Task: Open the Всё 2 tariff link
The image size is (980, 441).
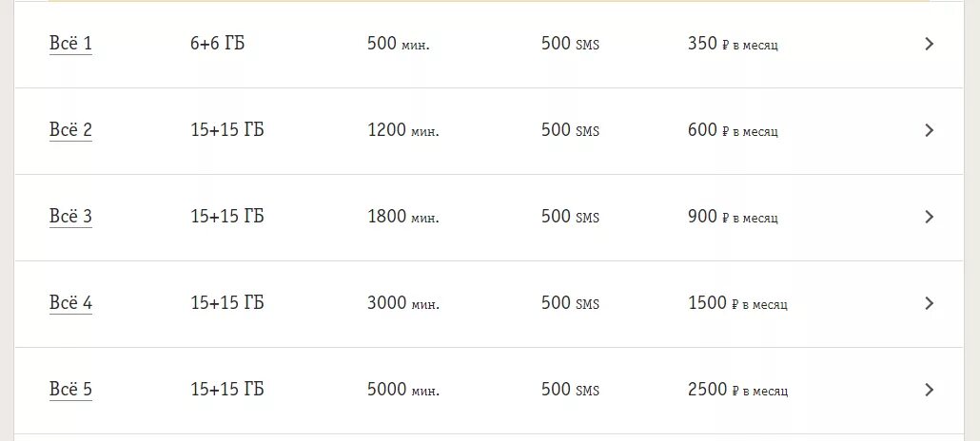Action: pos(70,130)
